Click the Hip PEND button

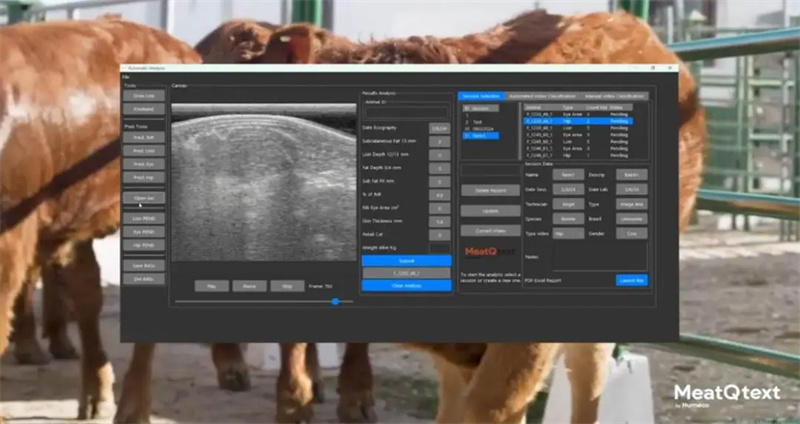coord(143,244)
